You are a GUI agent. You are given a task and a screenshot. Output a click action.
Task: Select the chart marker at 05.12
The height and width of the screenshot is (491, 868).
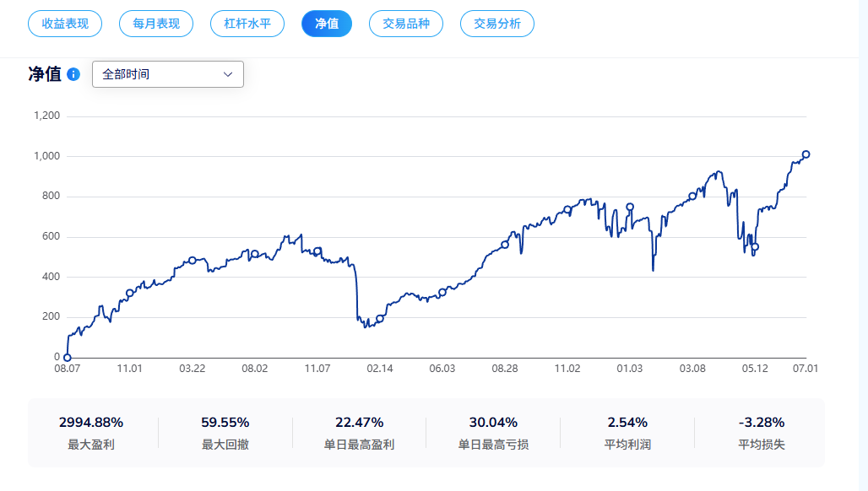click(755, 247)
